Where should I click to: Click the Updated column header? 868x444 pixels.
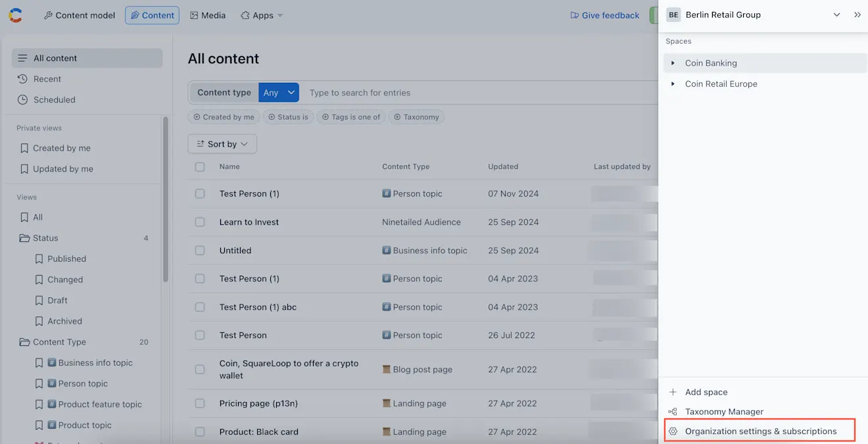[x=503, y=167]
